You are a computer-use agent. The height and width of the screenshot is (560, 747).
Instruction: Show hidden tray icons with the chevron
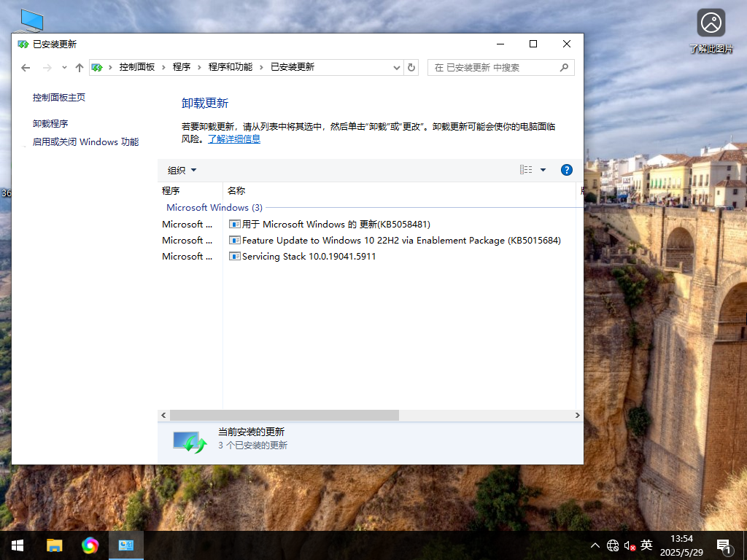tap(595, 545)
